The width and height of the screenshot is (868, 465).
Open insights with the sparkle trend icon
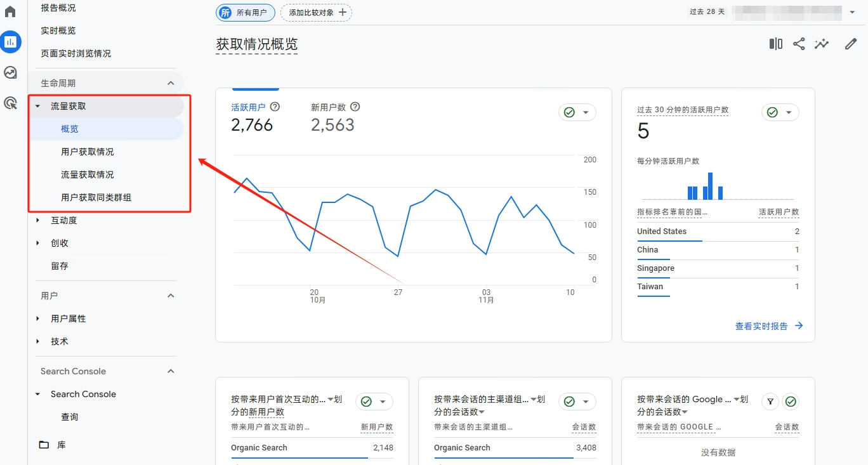(x=821, y=43)
